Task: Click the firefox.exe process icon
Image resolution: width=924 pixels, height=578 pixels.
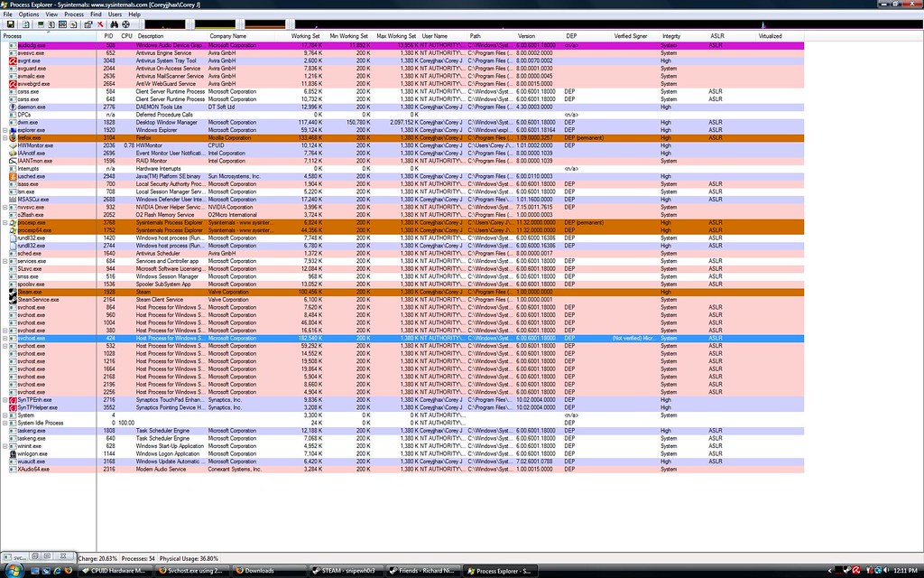Action: click(13, 137)
